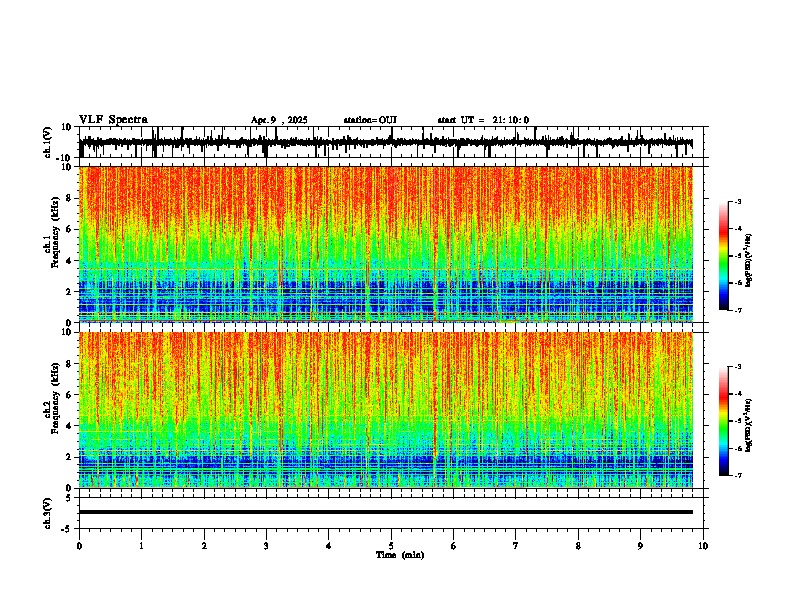This screenshot has height=612, width=792.
Task: Click the ch.2 colorbar's -3 label
Action: (x=737, y=367)
